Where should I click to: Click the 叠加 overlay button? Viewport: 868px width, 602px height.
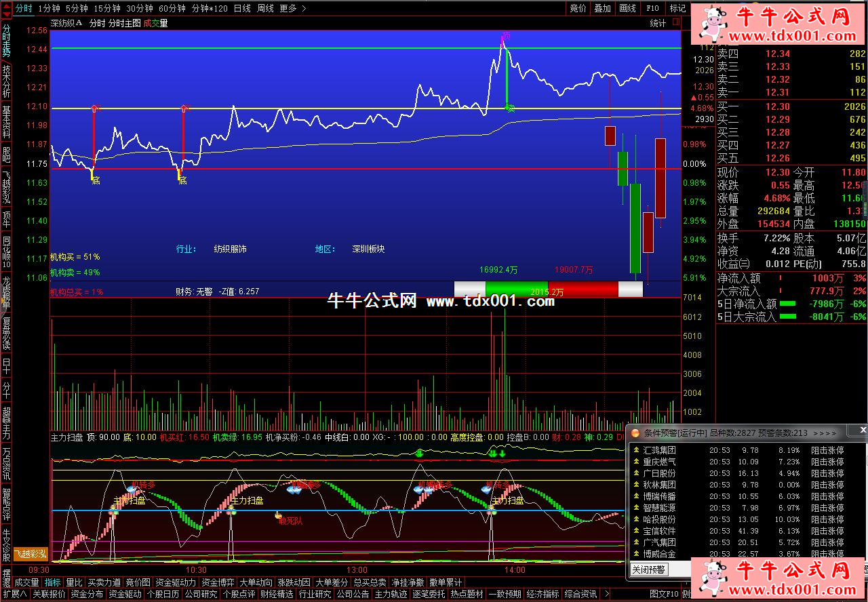tap(602, 8)
